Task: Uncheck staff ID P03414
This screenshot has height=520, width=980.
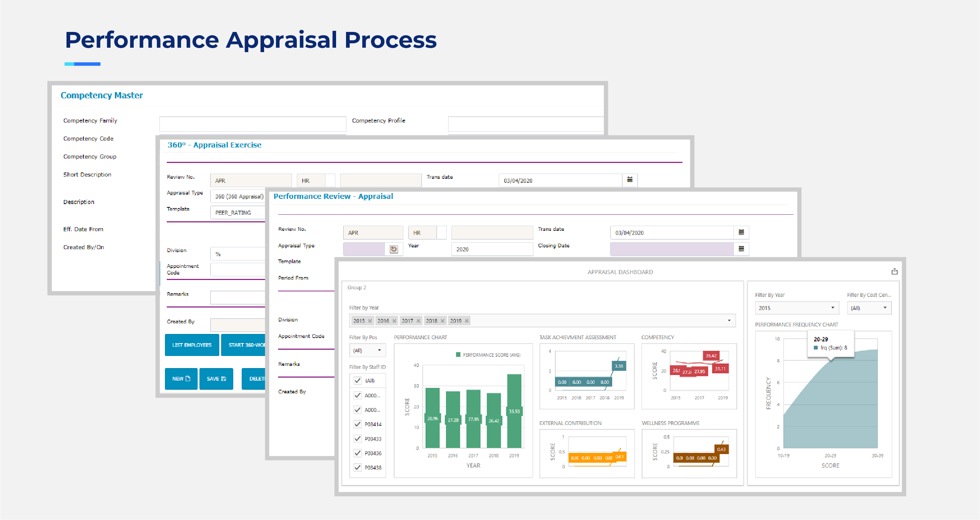Action: [x=358, y=424]
